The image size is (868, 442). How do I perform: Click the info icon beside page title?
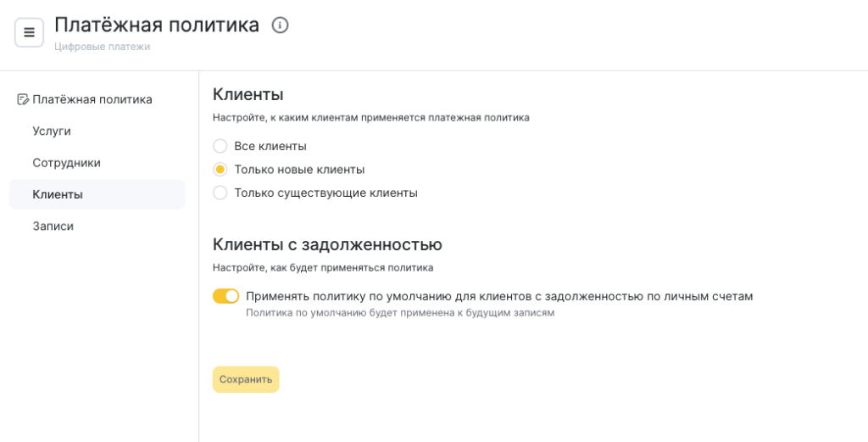tap(280, 25)
